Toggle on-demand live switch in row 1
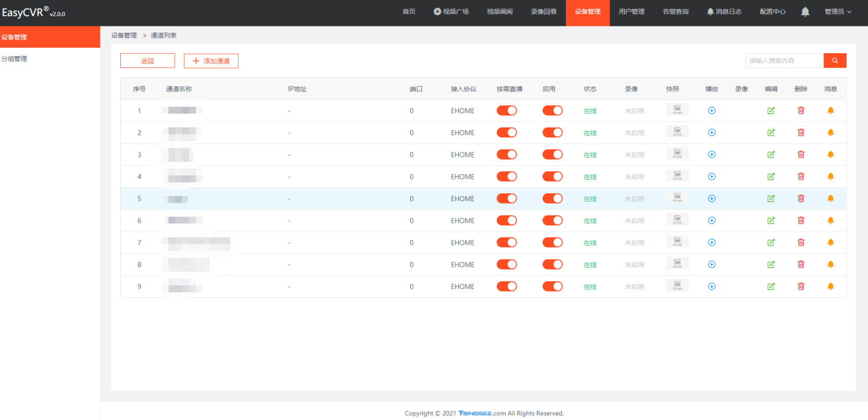 [x=506, y=111]
